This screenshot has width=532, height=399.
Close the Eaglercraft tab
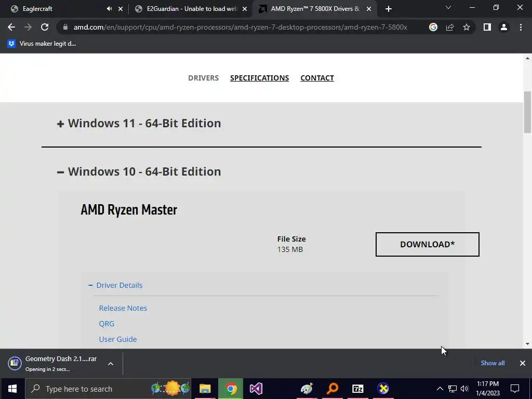(121, 9)
